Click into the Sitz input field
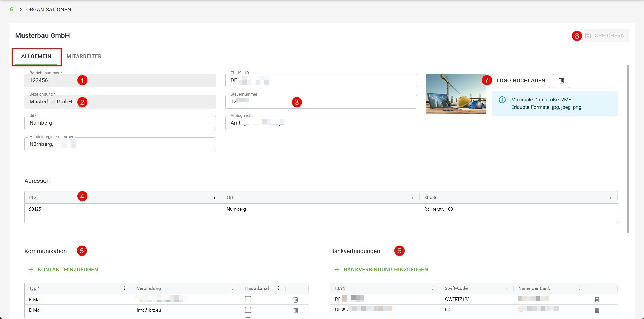The image size is (644, 319). tap(120, 123)
